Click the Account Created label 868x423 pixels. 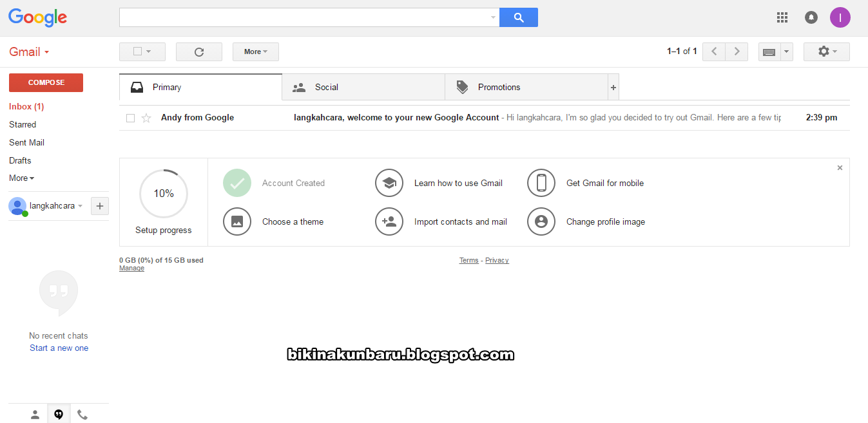tap(293, 183)
